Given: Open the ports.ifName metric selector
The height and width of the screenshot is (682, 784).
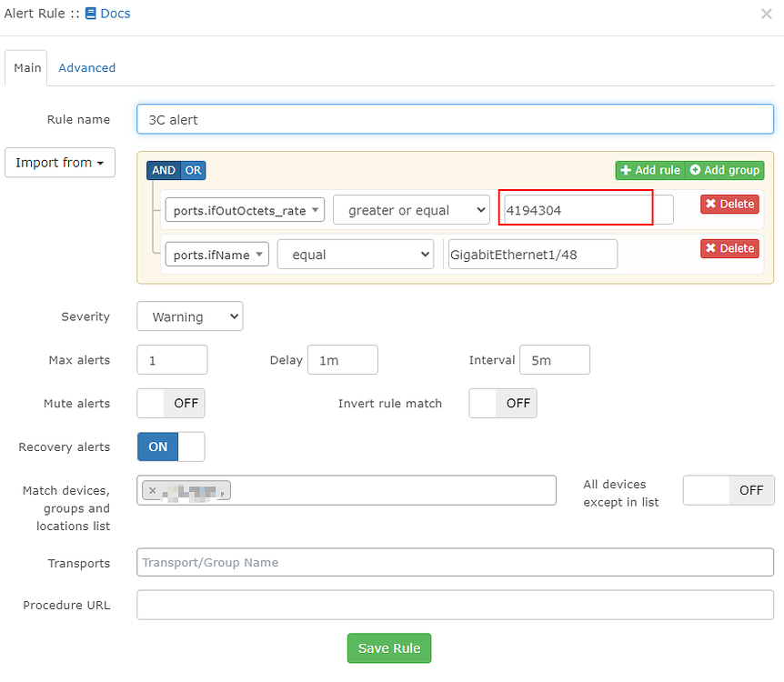Looking at the screenshot, I should point(216,255).
